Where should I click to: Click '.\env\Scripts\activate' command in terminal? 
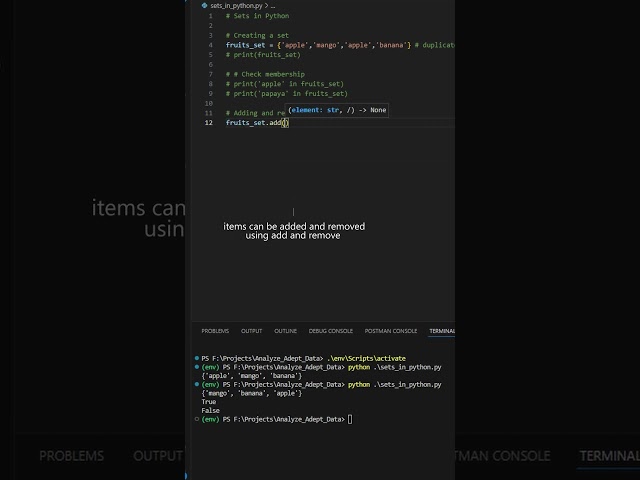[x=366, y=358]
